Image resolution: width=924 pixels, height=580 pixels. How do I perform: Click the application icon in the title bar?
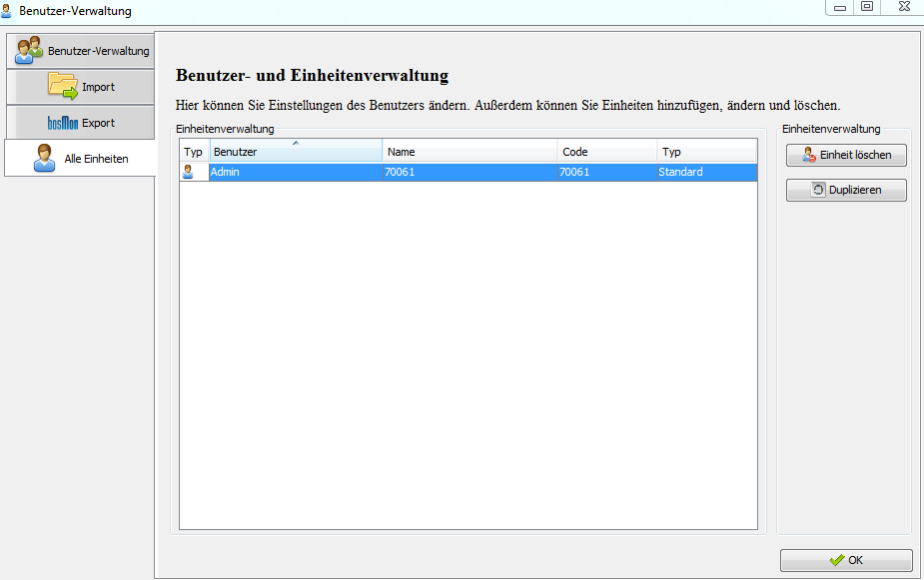pos(8,10)
